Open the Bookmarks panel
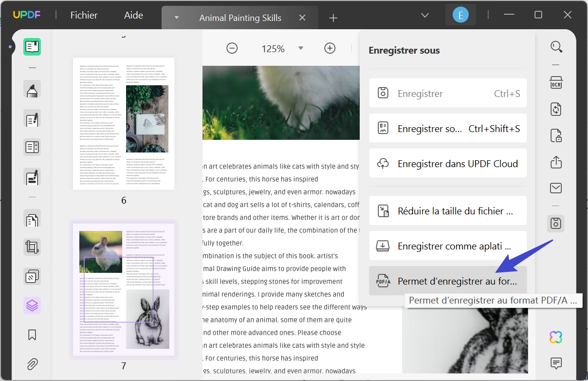588x381 pixels. [32, 335]
